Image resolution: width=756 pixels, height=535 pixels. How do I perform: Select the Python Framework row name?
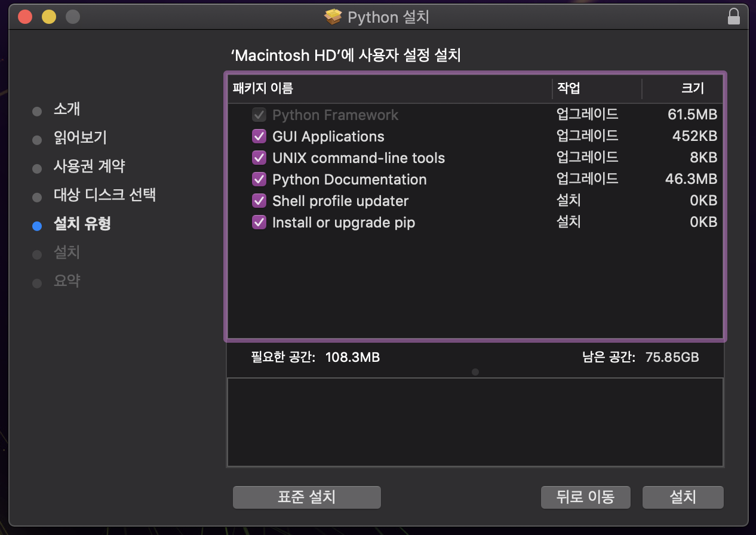[335, 115]
